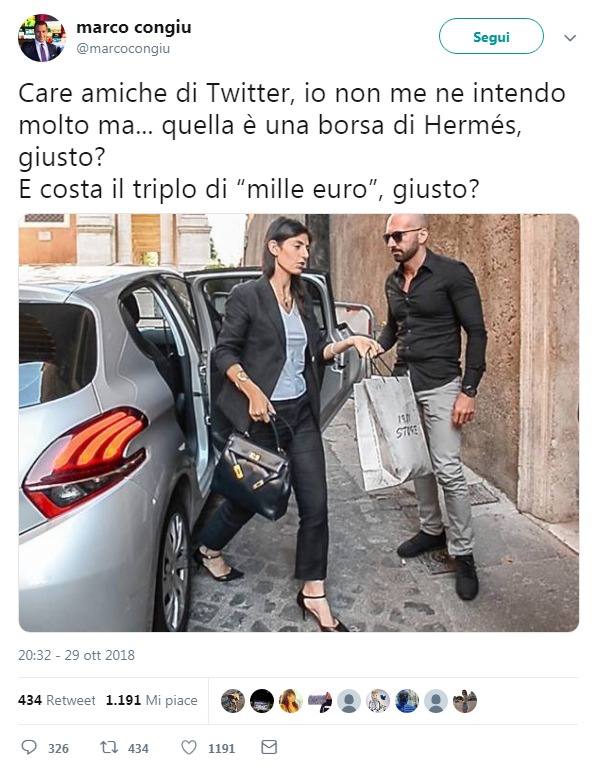Click the 326 reply count
Screen dimensions: 599x767
point(58,748)
